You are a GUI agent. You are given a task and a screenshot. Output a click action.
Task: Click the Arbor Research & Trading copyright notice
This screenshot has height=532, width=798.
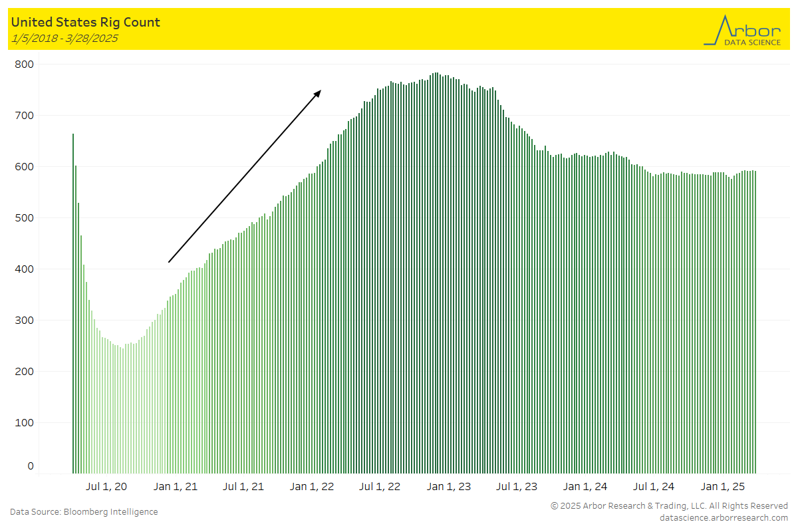669,506
